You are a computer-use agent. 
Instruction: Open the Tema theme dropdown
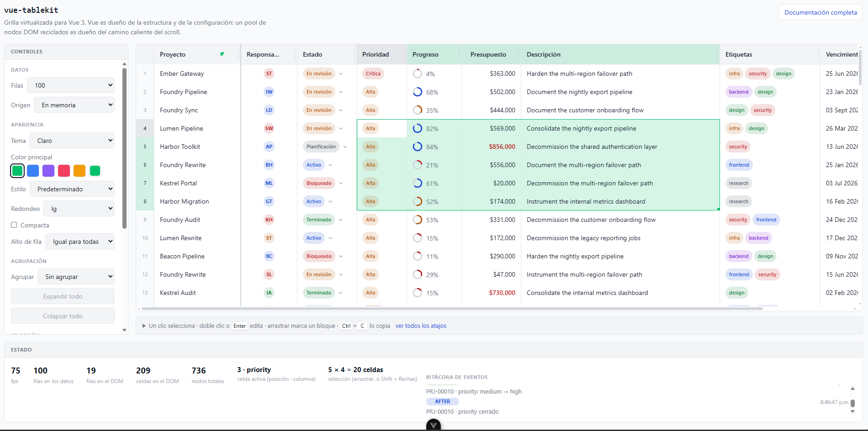(x=72, y=141)
